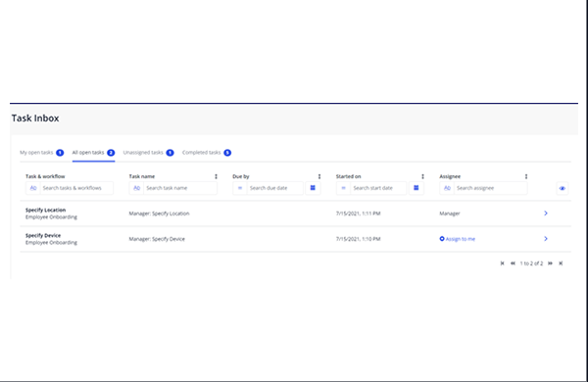Open text filter operator for Assignee
Image resolution: width=588 pixels, height=382 pixels.
pos(447,188)
